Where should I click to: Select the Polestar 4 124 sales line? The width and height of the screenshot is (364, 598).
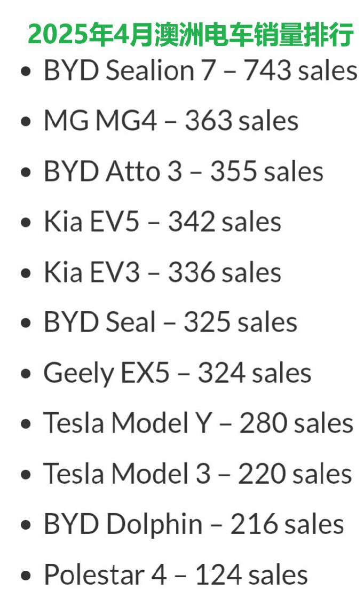click(x=176, y=575)
